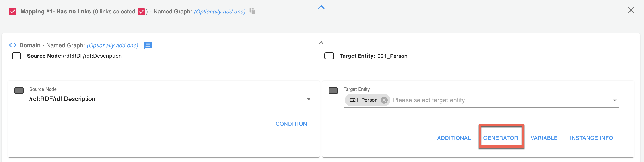
Task: Open the Source Node dropdown arrow
Action: tap(309, 99)
